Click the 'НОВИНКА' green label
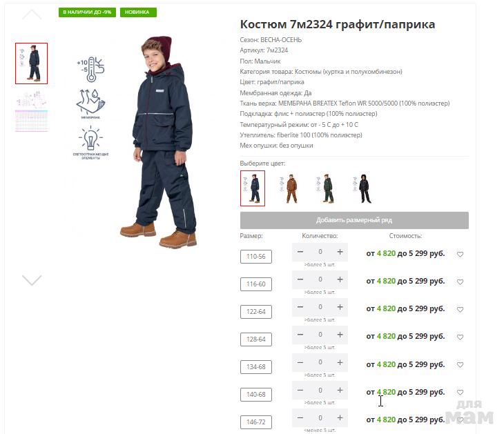This screenshot has width=504, height=434. 138,12
